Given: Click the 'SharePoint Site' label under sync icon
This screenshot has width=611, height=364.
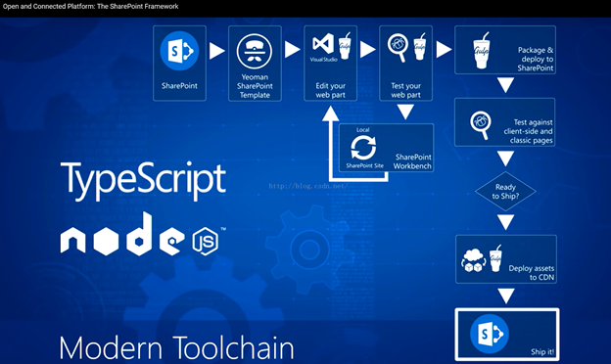Looking at the screenshot, I should coord(364,165).
